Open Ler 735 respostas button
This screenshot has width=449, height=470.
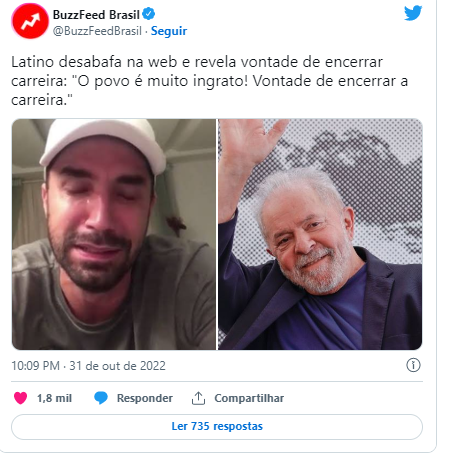pos(217,427)
